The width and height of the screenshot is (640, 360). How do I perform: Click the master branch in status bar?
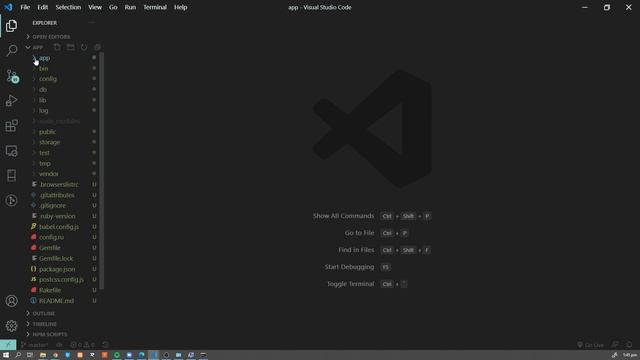tap(34, 345)
